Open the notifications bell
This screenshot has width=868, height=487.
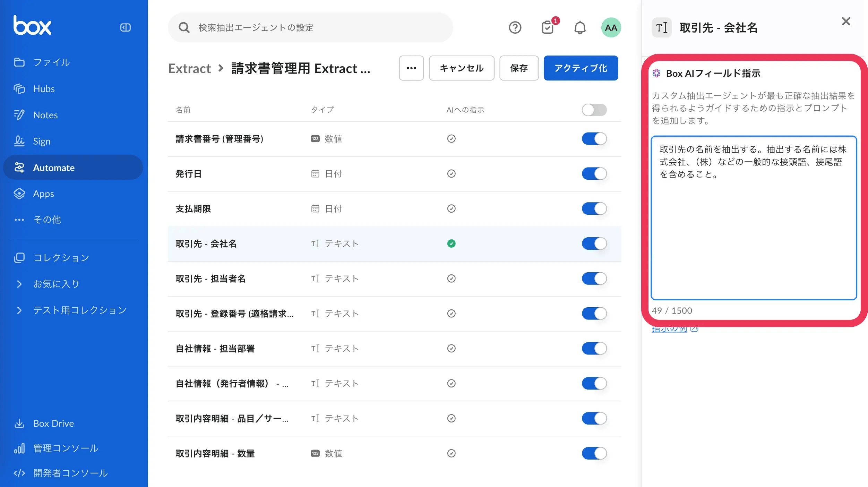[580, 27]
